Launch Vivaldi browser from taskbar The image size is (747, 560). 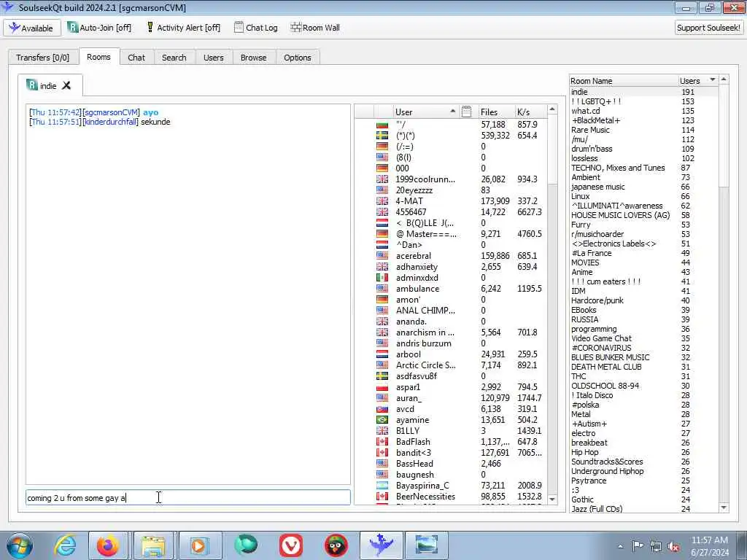coord(291,545)
